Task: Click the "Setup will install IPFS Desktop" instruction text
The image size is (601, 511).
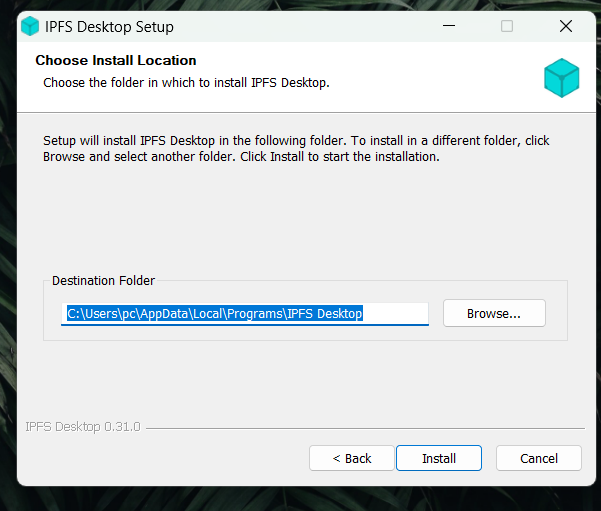Action: [296, 149]
